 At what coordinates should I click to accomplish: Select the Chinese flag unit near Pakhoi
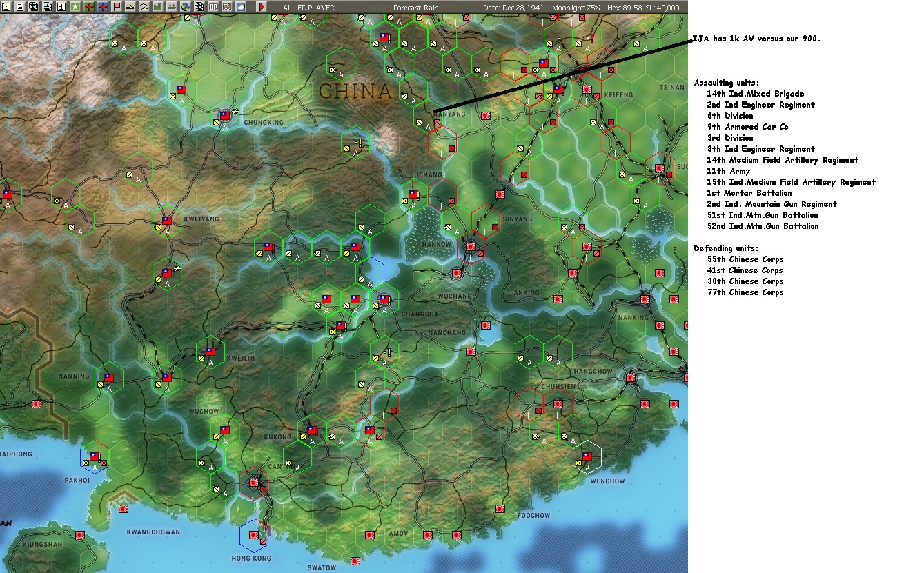94,456
